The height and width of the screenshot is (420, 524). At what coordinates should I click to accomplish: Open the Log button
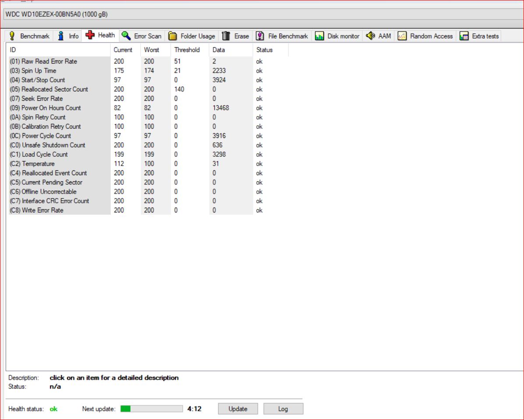click(283, 409)
